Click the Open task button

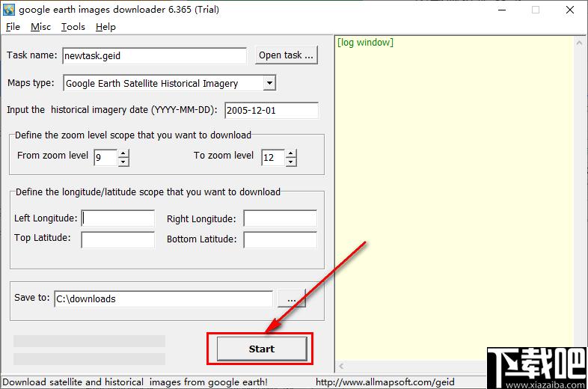tap(286, 55)
